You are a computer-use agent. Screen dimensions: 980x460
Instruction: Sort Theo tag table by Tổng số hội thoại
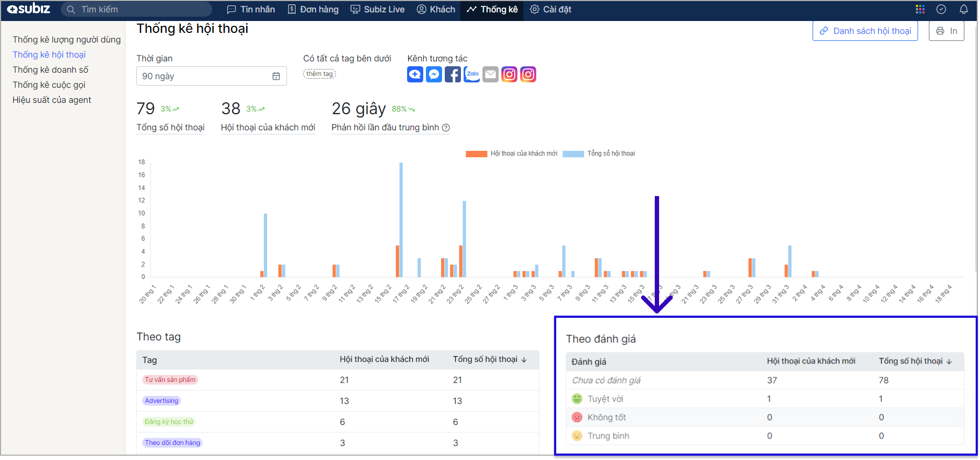click(489, 359)
